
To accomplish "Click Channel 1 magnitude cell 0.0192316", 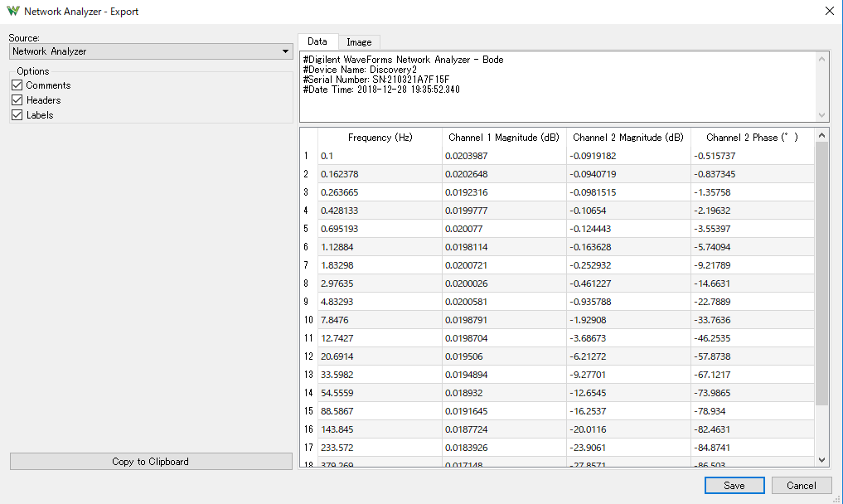I will (x=504, y=192).
